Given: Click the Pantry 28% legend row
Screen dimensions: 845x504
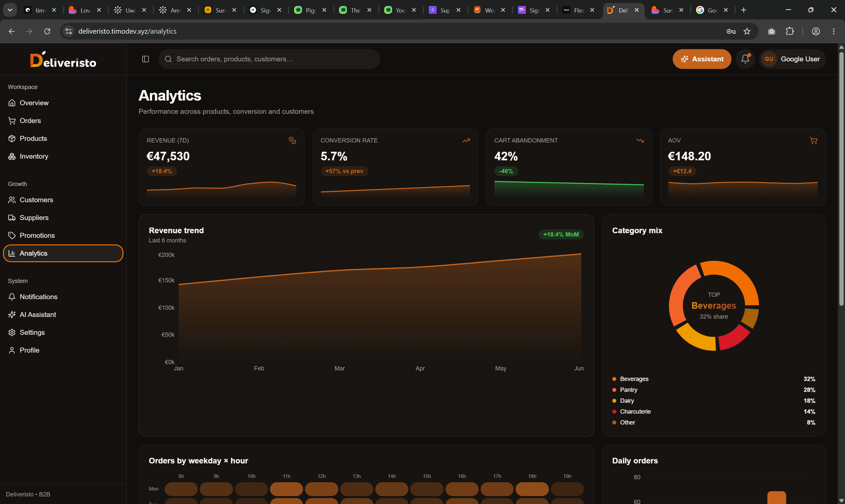Looking at the screenshot, I should (x=714, y=390).
